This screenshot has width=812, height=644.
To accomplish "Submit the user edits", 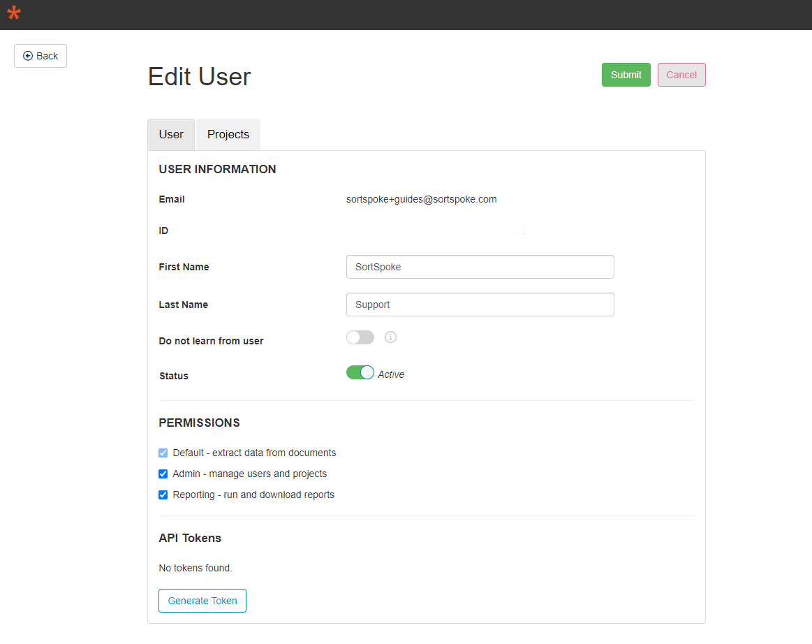I will click(626, 75).
